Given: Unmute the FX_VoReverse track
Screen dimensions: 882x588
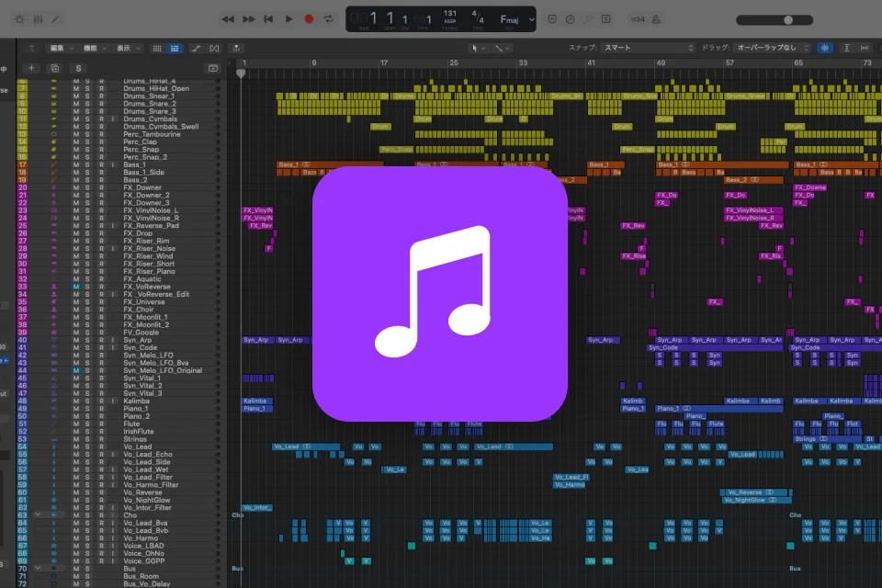Looking at the screenshot, I should pyautogui.click(x=76, y=287).
